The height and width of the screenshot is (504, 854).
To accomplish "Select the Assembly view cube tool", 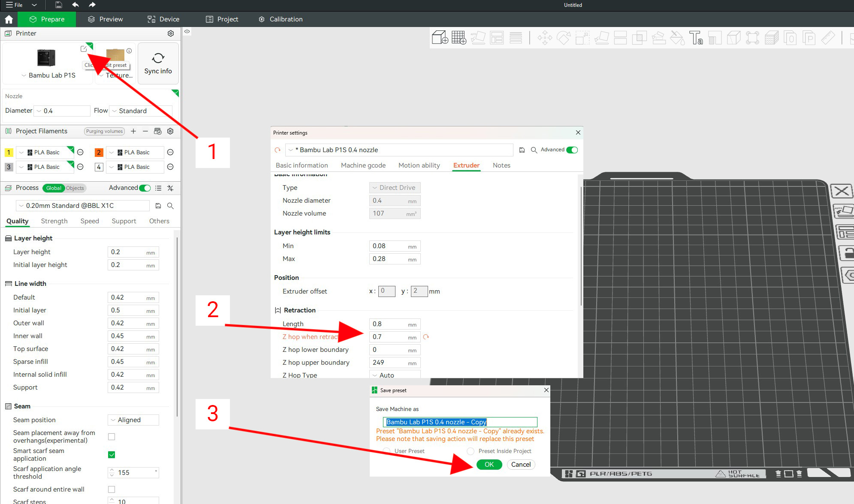I will pos(734,38).
